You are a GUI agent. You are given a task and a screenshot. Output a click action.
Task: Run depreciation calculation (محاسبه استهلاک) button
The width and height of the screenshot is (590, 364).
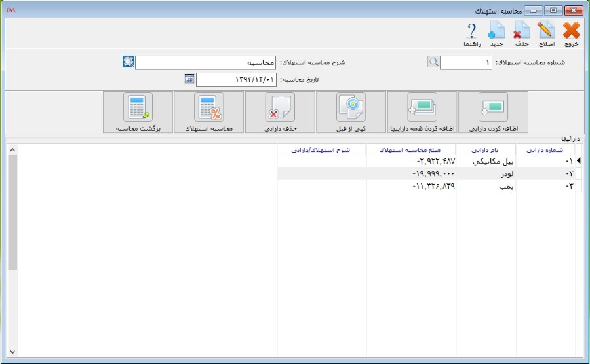[208, 112]
